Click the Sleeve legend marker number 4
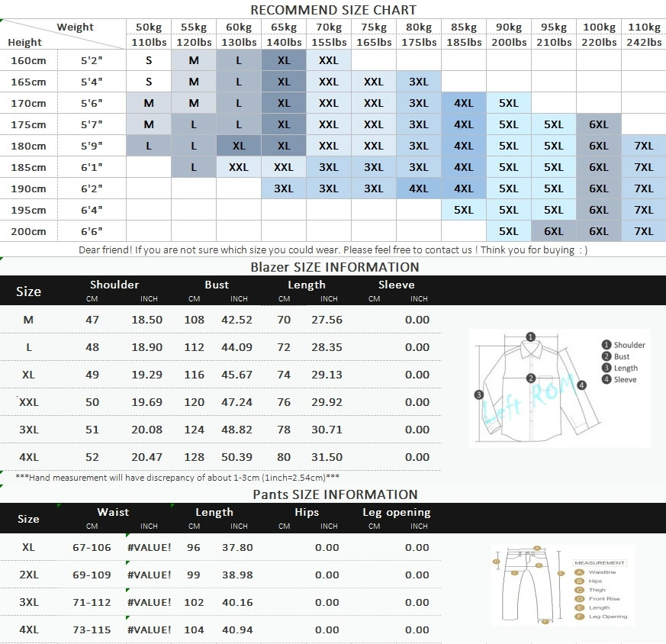This screenshot has height=644, width=666. pos(606,379)
